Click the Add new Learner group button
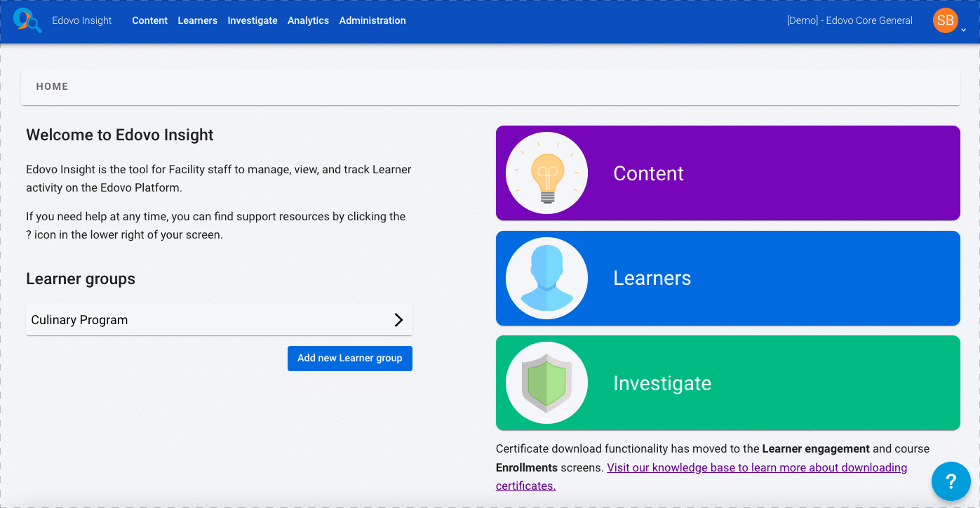Image resolution: width=980 pixels, height=508 pixels. pos(350,358)
